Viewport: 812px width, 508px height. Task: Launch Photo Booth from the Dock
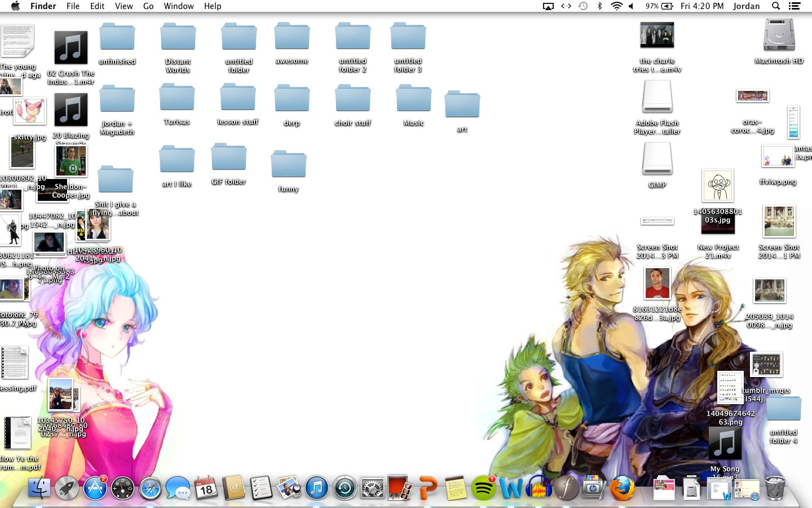[x=400, y=488]
